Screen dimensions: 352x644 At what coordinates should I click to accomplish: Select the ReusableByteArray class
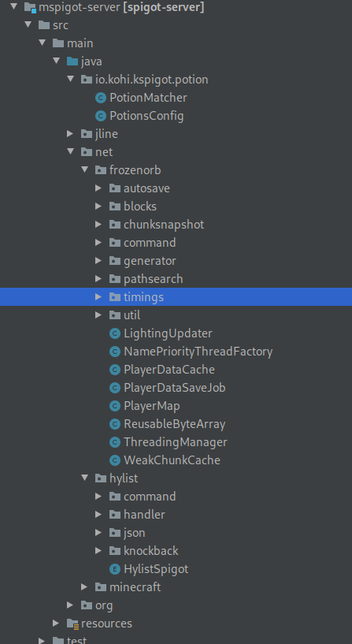click(x=175, y=424)
